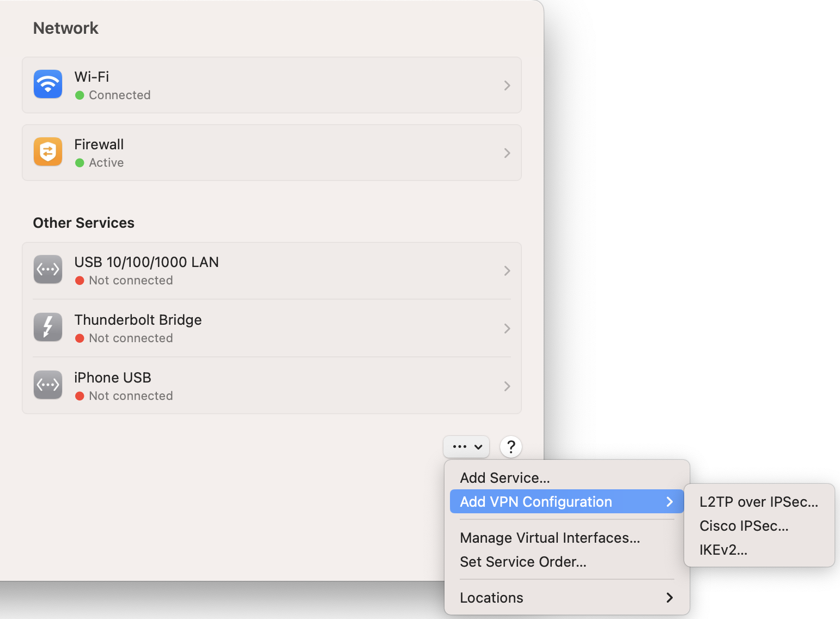Choose IKEv2… VPN option
Image resolution: width=840 pixels, height=619 pixels.
point(759,550)
